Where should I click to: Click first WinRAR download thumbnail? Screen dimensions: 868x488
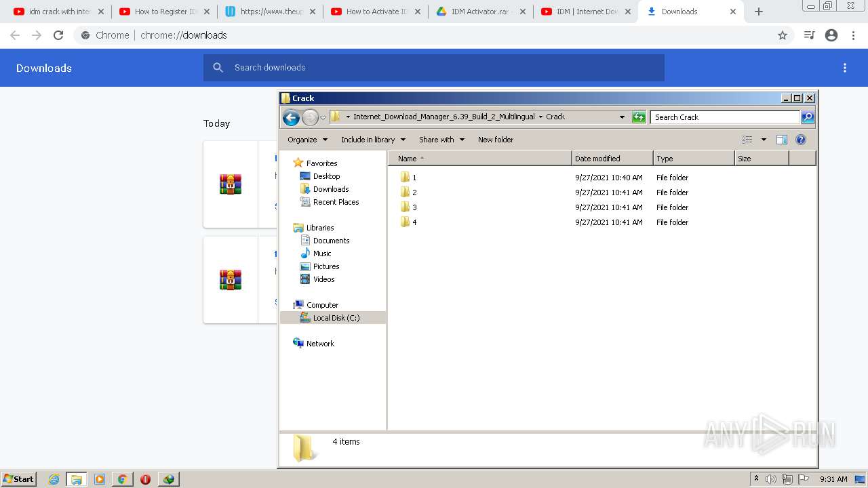(231, 184)
